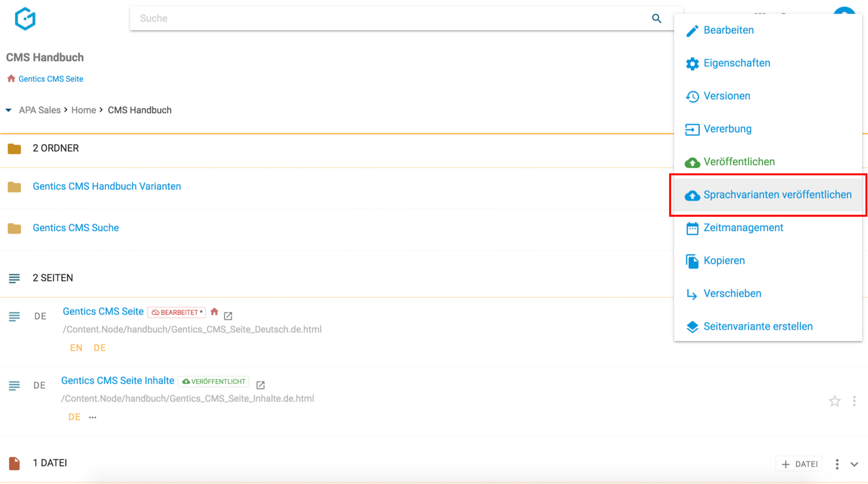Click page icon of Gentics CMS Seite Inhalte row
Screen dimensions: 868x484
(14, 385)
